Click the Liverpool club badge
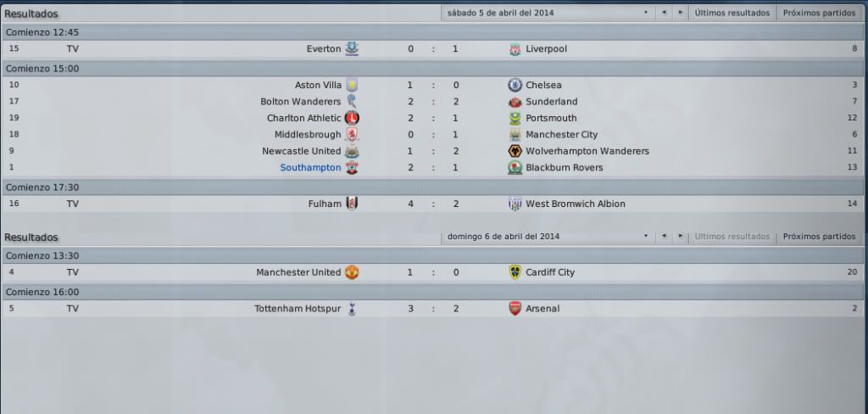Viewport: 868px width, 414px height. [x=515, y=48]
